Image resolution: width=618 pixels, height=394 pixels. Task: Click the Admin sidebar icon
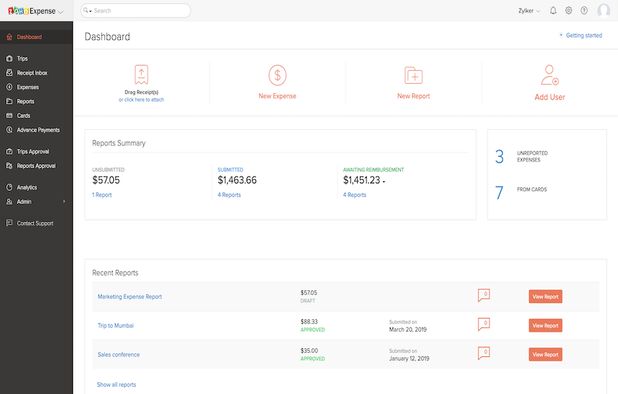[x=9, y=202]
